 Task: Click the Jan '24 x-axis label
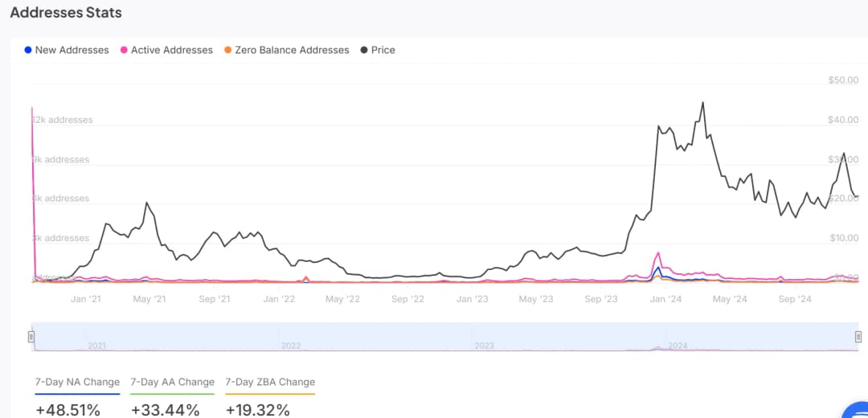coord(665,299)
